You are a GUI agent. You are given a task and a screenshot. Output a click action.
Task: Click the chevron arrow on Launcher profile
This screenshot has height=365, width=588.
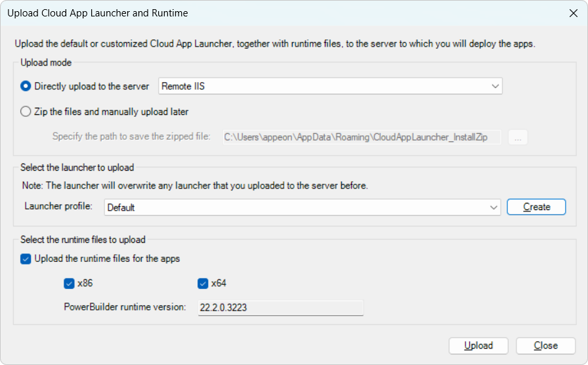tap(493, 207)
